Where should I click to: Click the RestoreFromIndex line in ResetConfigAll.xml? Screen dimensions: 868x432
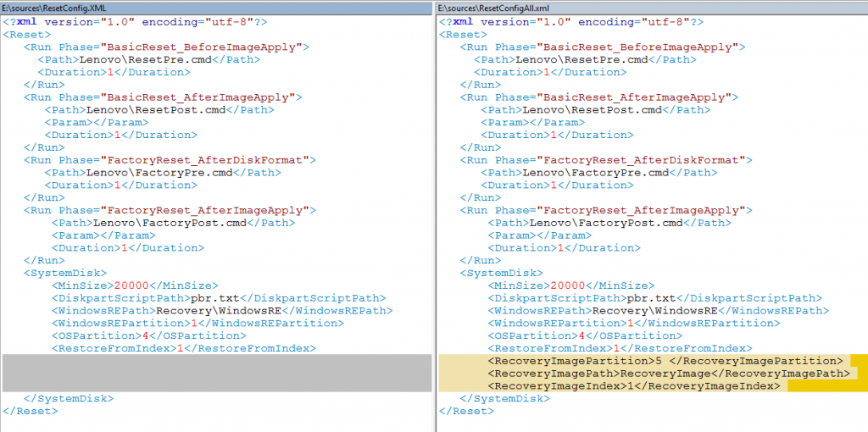(620, 348)
